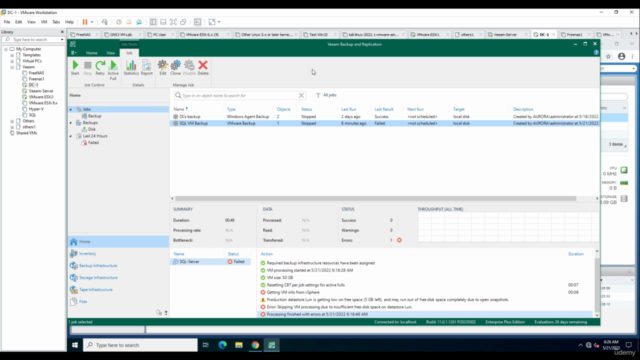
Task: Open the job Report
Action: coord(147,67)
